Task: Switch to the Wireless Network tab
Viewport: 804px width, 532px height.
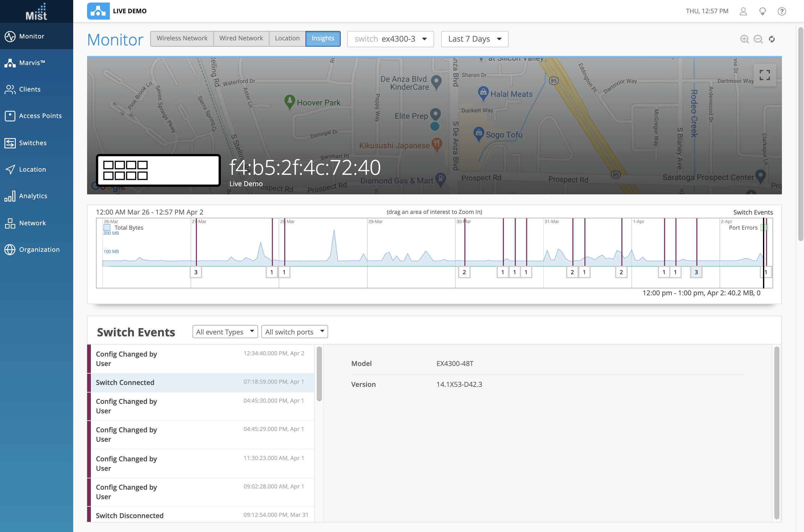Action: 182,38
